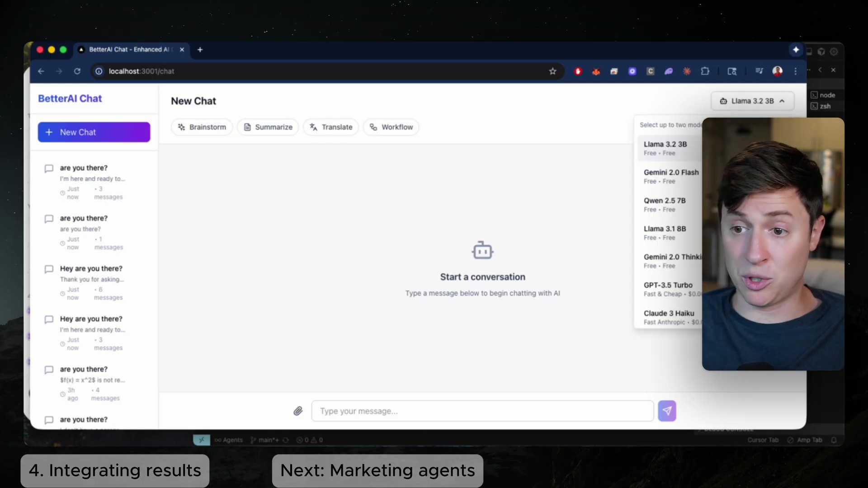Click the webcam video overlay thumbnail
Image resolution: width=868 pixels, height=488 pixels.
click(x=773, y=244)
